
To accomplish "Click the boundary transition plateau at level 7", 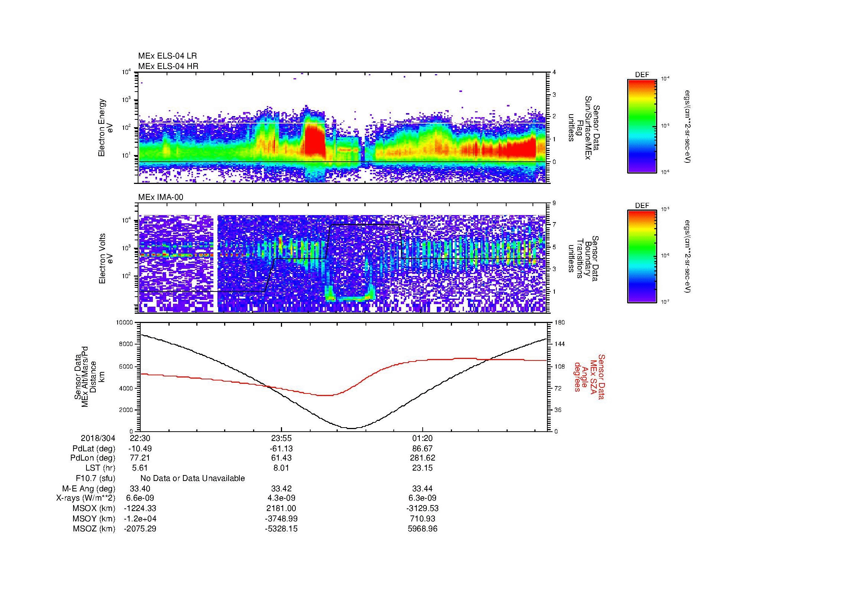I will pyautogui.click(x=365, y=225).
